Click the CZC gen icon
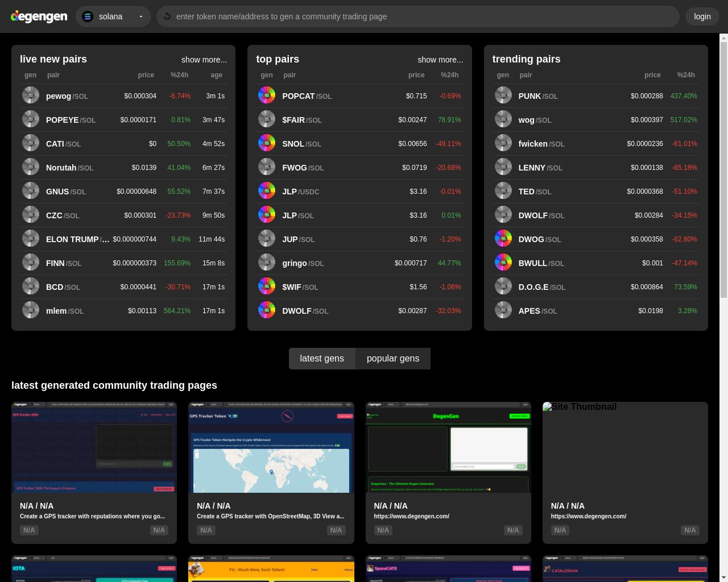 (31, 214)
